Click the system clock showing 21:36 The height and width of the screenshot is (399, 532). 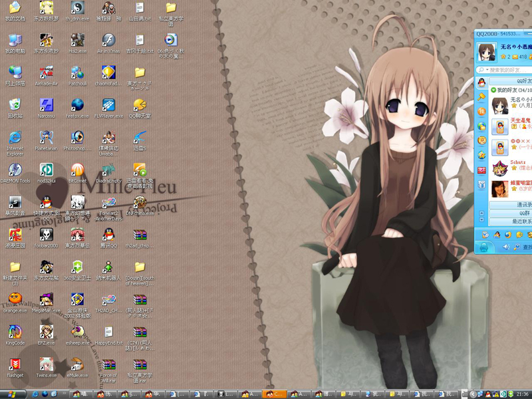click(523, 394)
